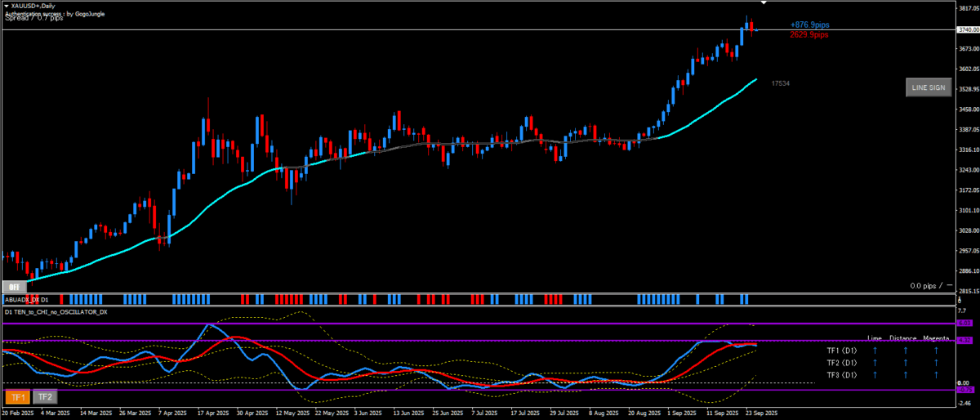
Task: Click the TF1 (D1) Distance arrow
Action: point(906,350)
